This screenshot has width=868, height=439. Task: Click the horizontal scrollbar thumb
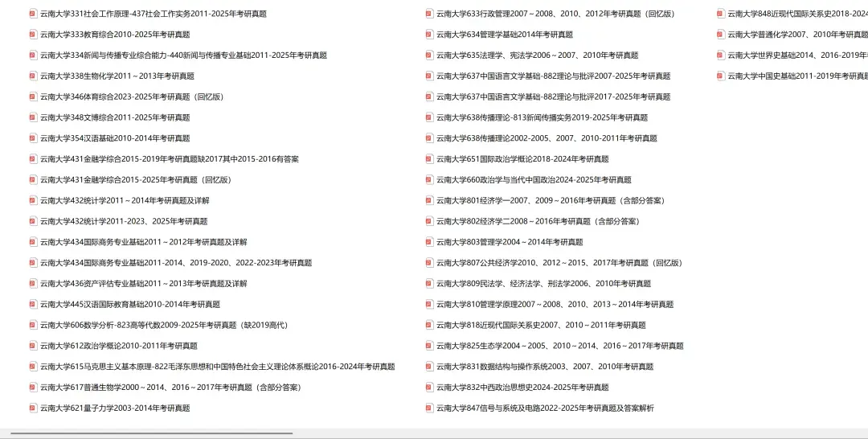click(x=152, y=433)
